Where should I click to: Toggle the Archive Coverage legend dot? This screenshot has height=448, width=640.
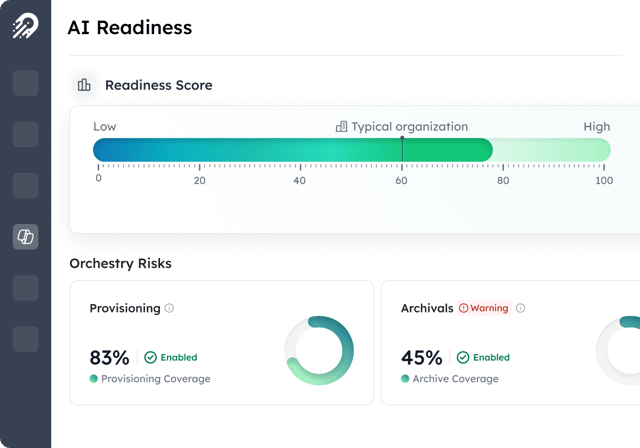[x=405, y=379]
